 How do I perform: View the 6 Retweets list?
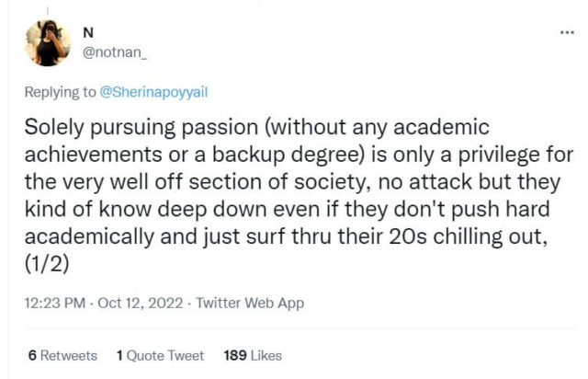coord(62,355)
